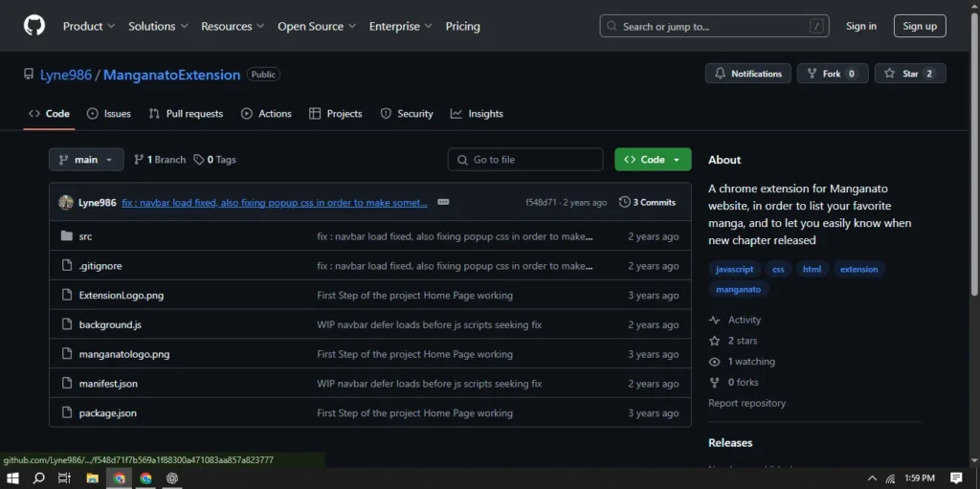The image size is (980, 489).
Task: Expand the commit message ellipsis
Action: (x=443, y=203)
